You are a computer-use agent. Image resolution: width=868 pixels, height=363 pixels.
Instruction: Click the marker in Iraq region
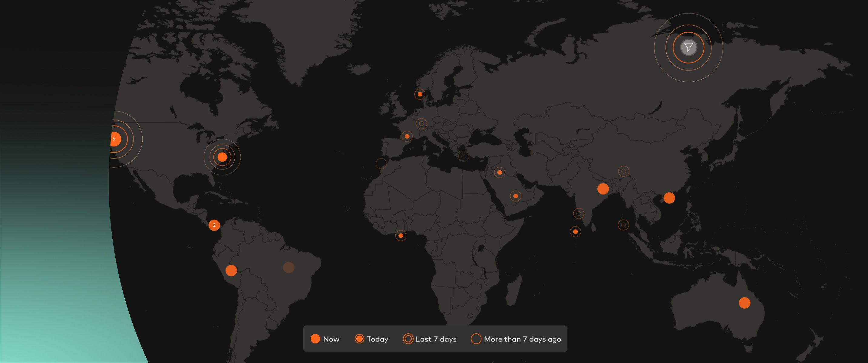coord(499,172)
